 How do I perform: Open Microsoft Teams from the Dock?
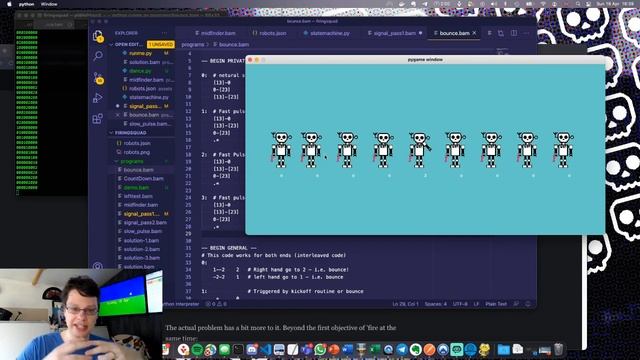[x=307, y=349]
